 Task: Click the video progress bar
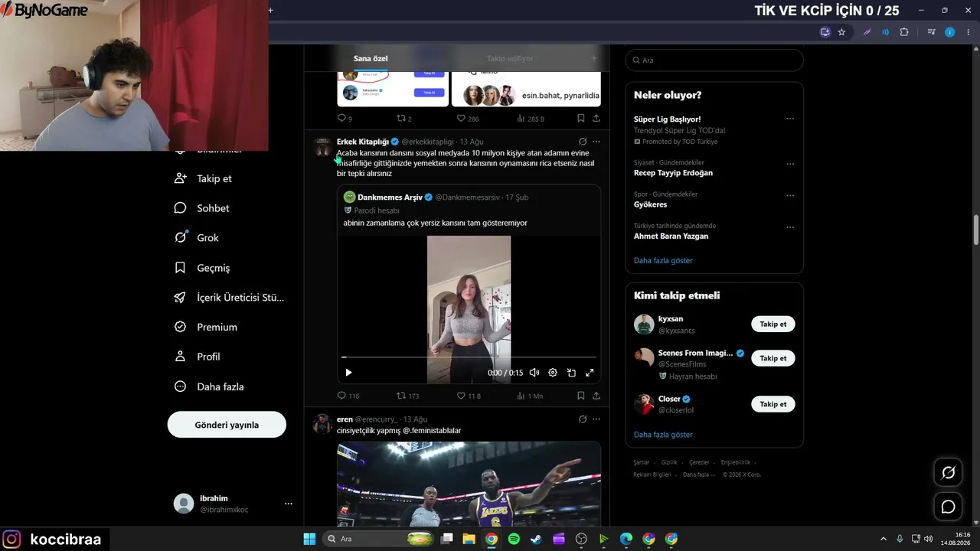[x=469, y=357]
